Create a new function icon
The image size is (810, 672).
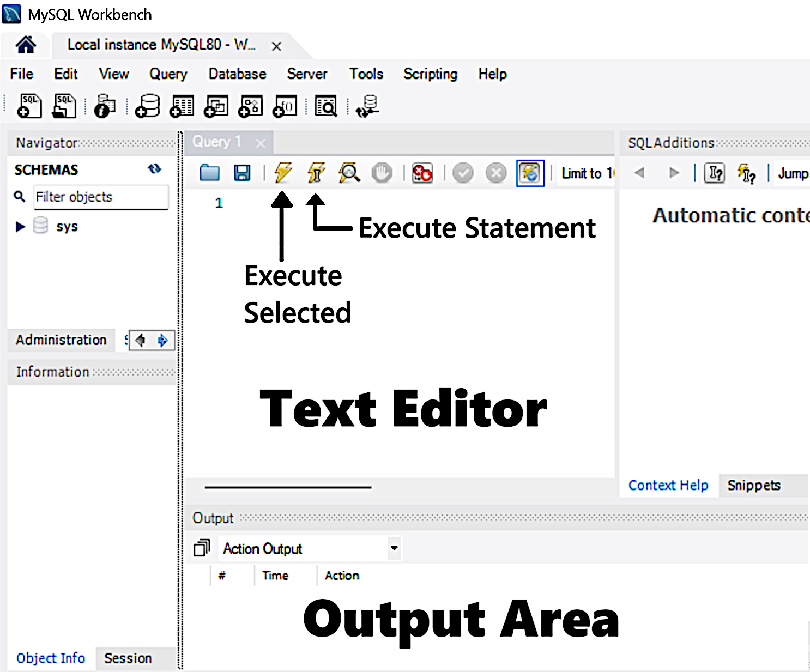285,106
